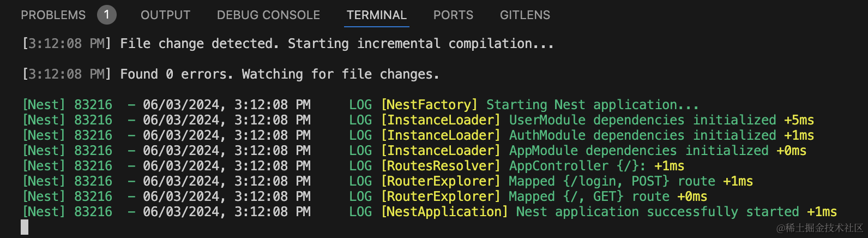This screenshot has width=868, height=238.
Task: Click the "Found 0 errors" message
Action: tap(279, 74)
